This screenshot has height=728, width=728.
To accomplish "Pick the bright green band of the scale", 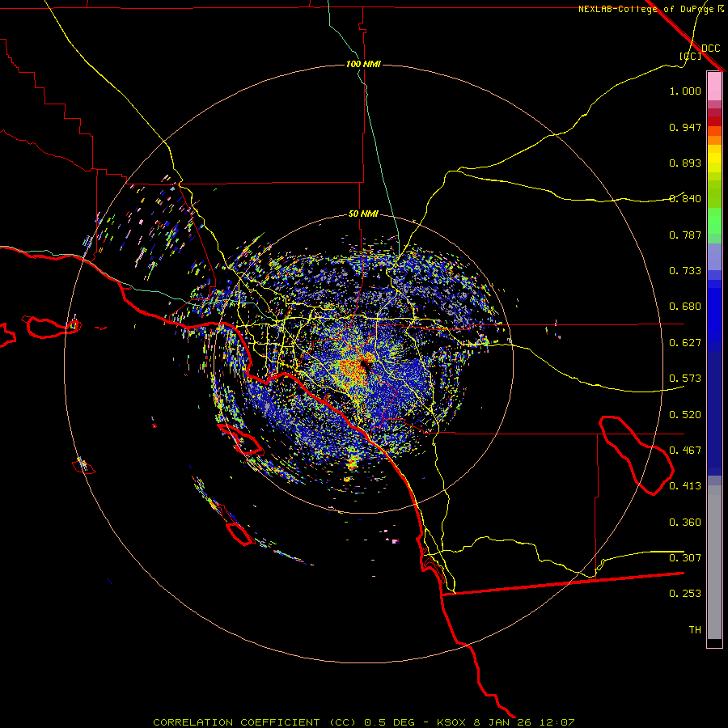I will [714, 221].
